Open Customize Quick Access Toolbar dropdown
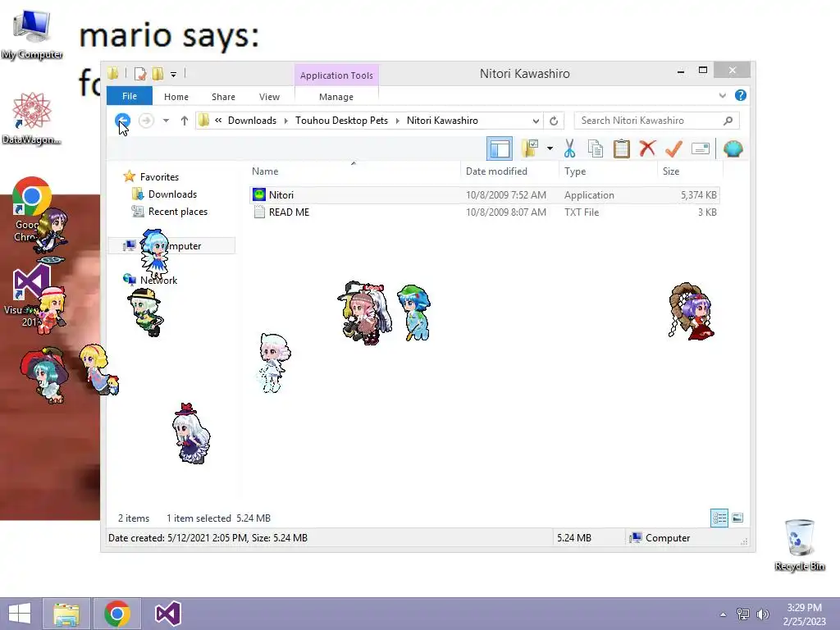 tap(174, 75)
